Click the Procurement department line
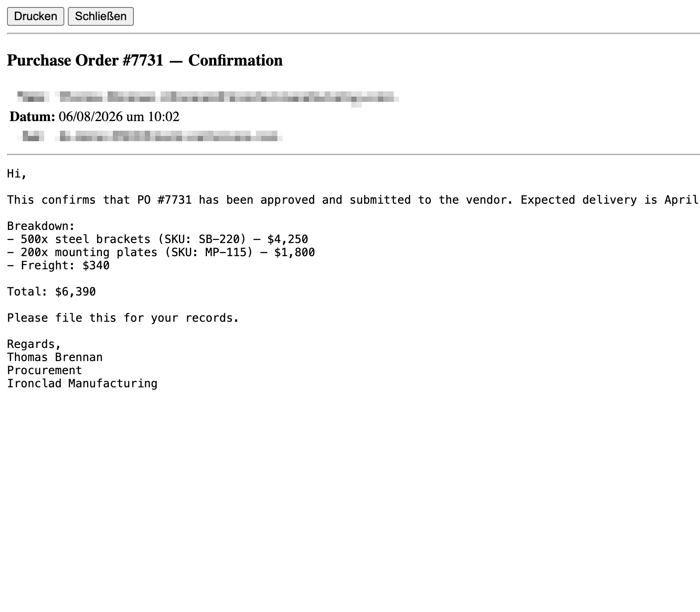This screenshot has height=612, width=700. click(x=45, y=371)
